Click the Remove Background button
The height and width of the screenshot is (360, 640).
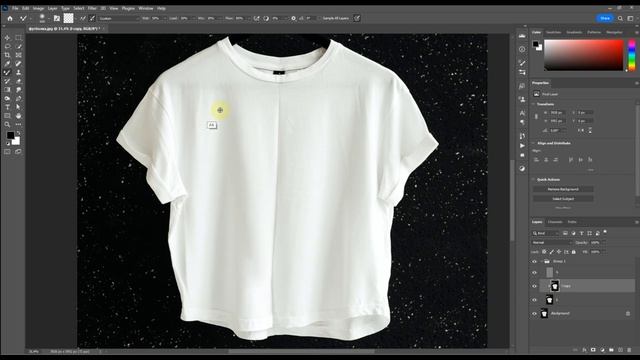(x=563, y=189)
